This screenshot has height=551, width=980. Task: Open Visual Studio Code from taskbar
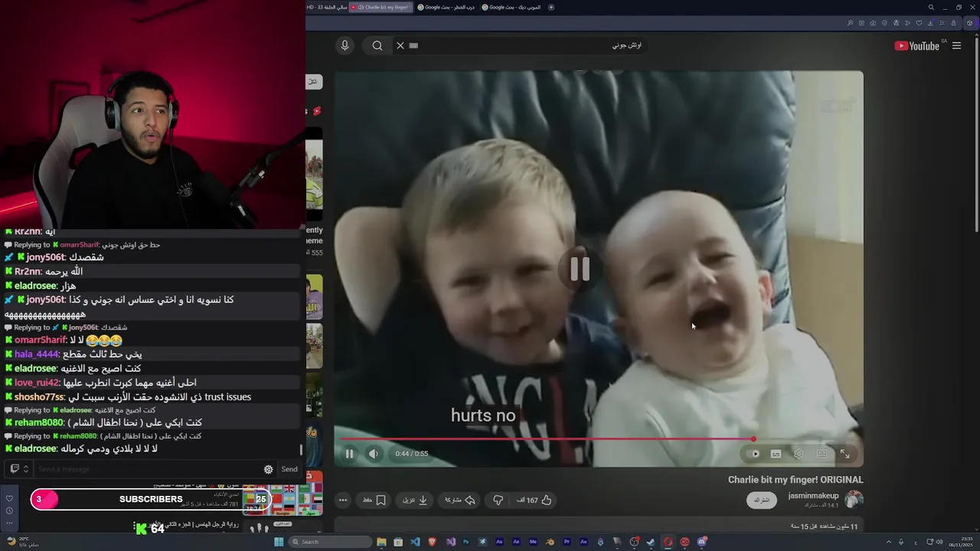click(415, 542)
